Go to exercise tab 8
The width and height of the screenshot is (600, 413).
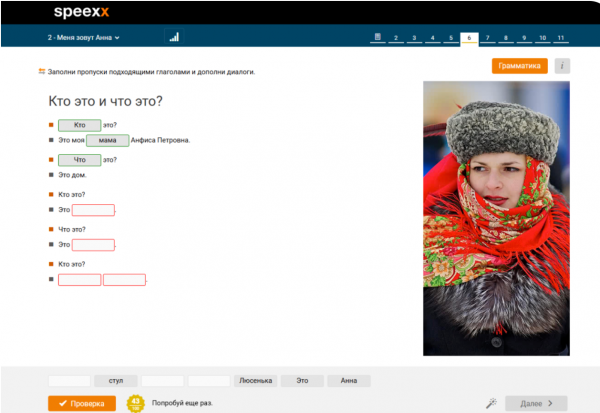(x=506, y=38)
